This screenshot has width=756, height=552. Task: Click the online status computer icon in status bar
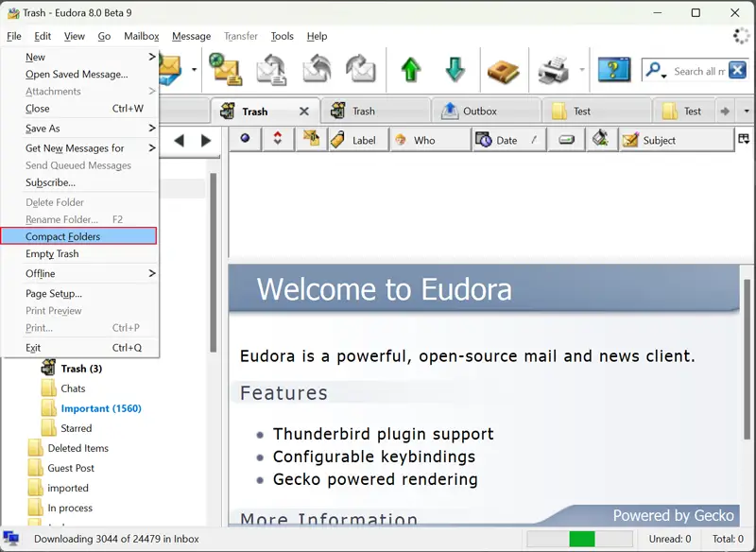[x=10, y=538]
